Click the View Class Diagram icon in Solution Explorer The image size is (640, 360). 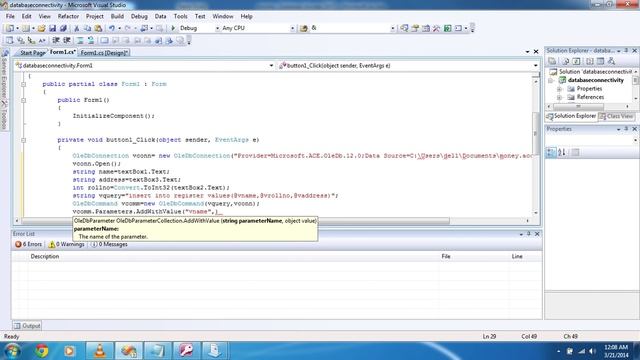[x=611, y=61]
